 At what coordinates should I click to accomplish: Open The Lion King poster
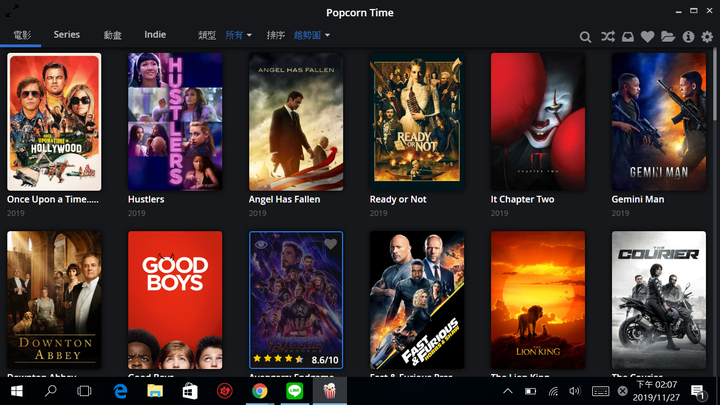(x=538, y=300)
